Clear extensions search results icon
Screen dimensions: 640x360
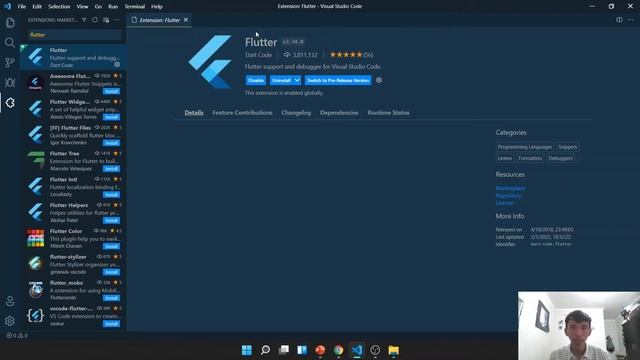(106, 20)
